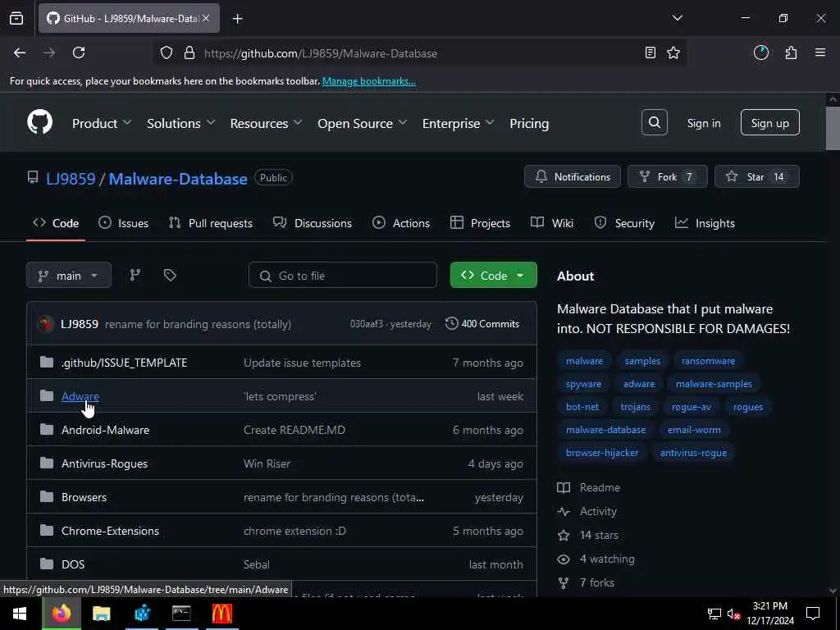Expand the Open Source menu
The image size is (840, 630).
[362, 123]
